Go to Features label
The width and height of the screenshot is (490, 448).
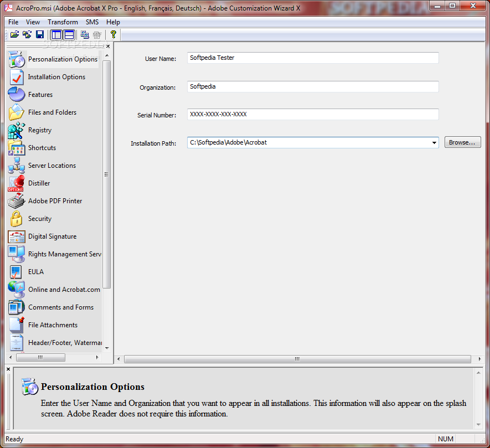[40, 94]
